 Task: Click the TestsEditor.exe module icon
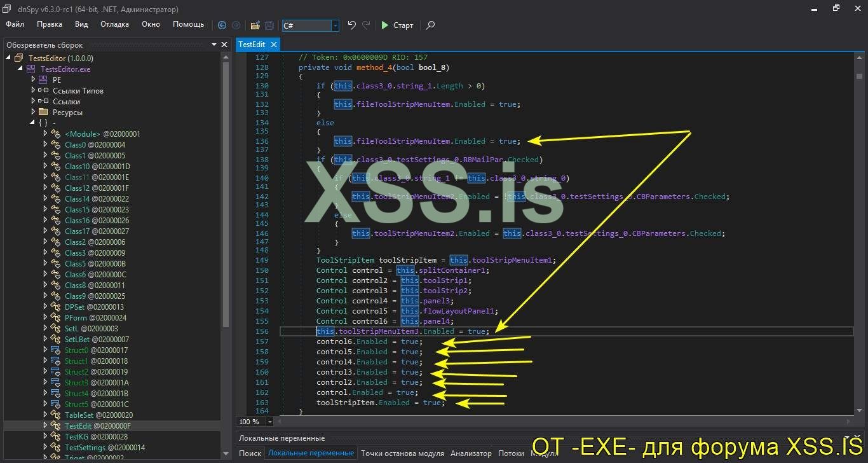pyautogui.click(x=31, y=69)
